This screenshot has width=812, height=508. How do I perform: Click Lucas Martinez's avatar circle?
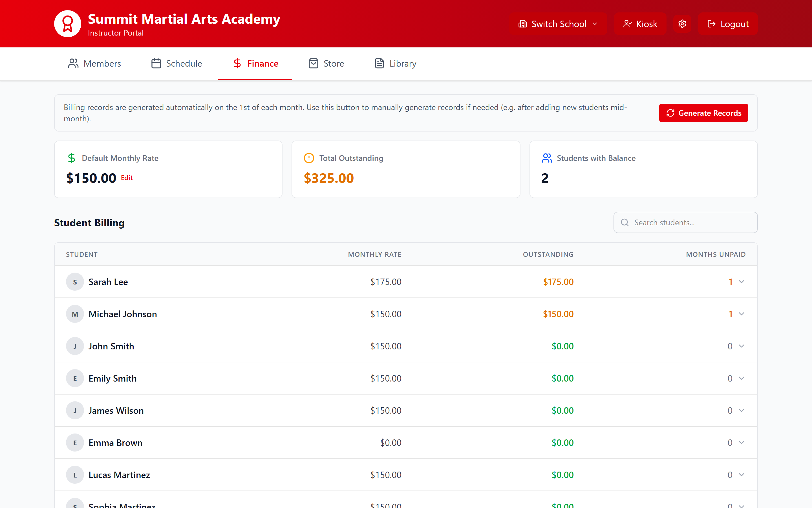(75, 475)
